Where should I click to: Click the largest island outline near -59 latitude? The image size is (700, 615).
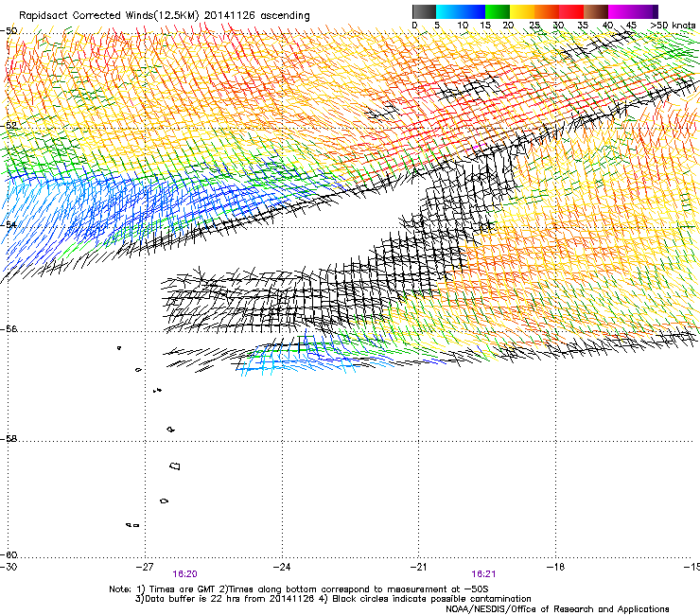(175, 466)
